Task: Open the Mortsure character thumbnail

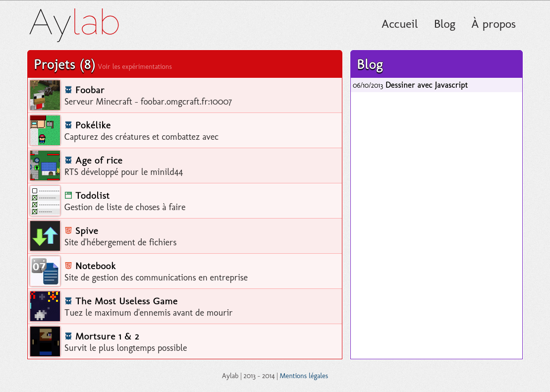Action: pyautogui.click(x=45, y=341)
